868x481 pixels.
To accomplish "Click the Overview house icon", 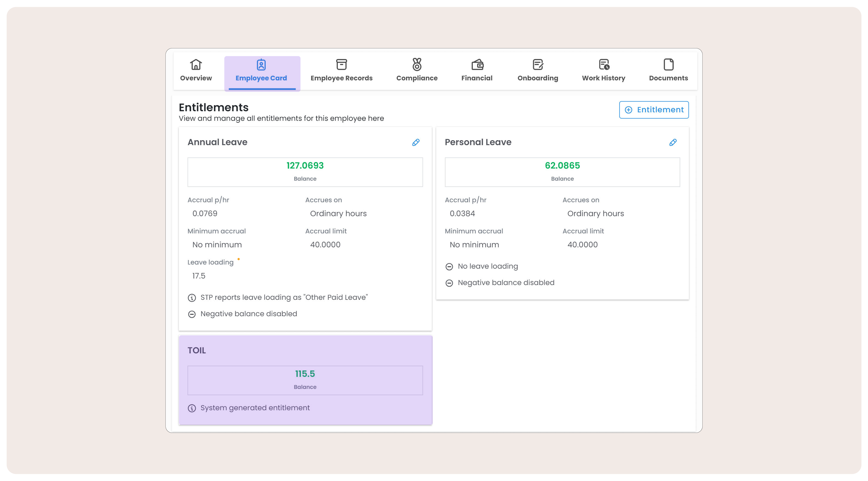I will point(196,64).
